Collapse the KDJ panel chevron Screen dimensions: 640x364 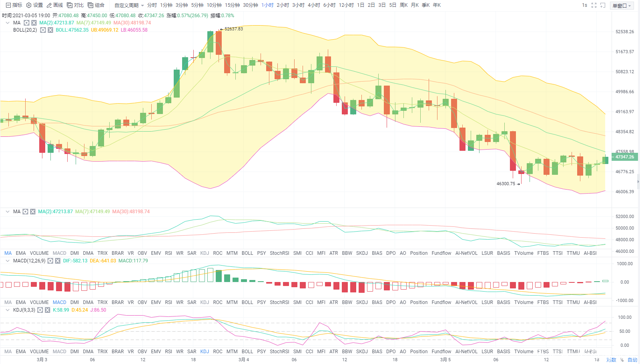tap(8, 310)
